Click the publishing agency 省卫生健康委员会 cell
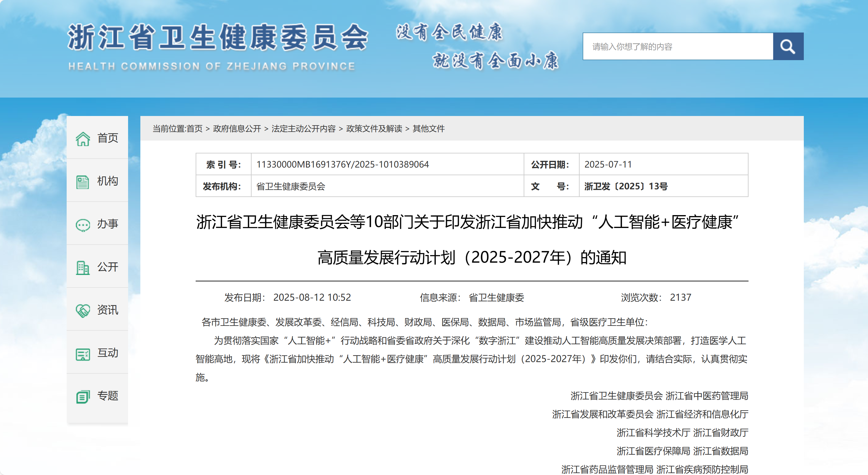Viewport: 868px width, 475px height. (x=388, y=186)
